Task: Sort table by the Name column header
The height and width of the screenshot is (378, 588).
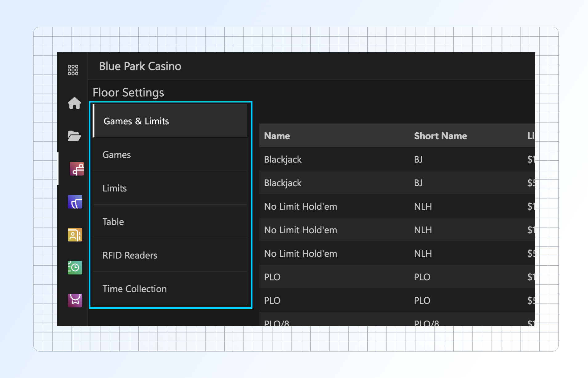Action: (x=277, y=136)
